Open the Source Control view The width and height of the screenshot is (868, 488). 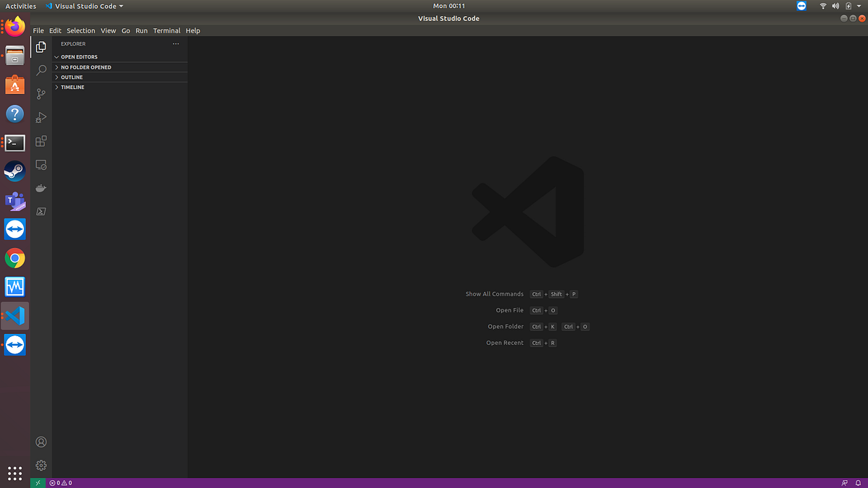tap(41, 94)
